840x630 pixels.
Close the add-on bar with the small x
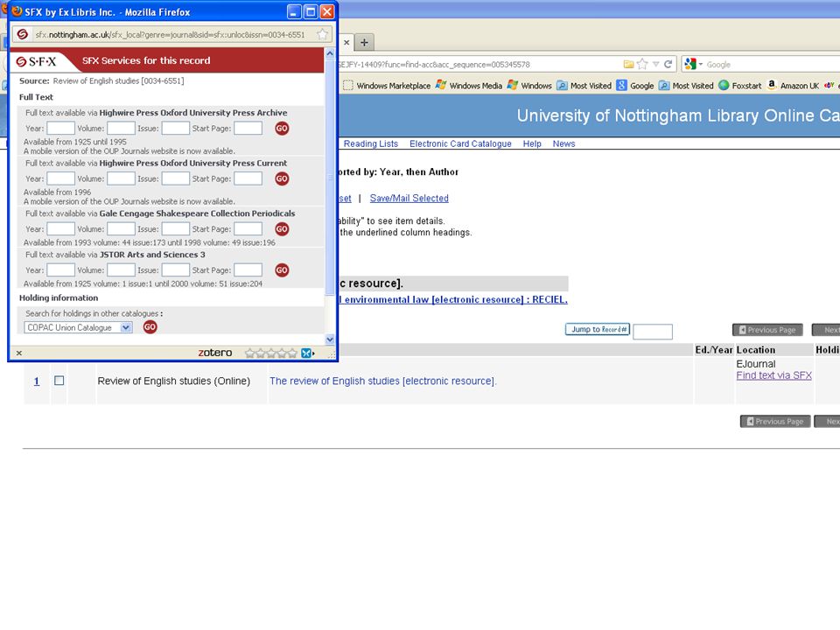point(18,353)
